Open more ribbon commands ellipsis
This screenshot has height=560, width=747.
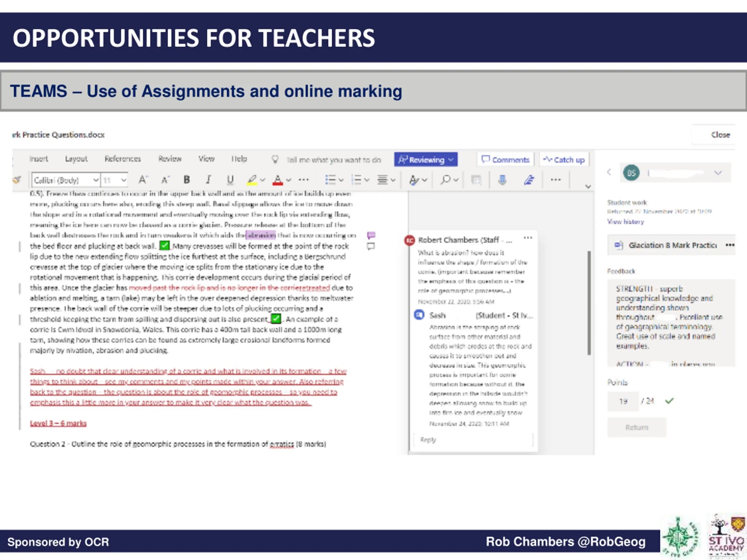pyautogui.click(x=556, y=180)
